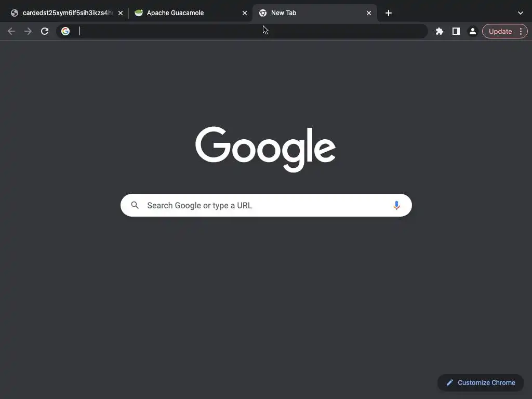This screenshot has height=399, width=532.
Task: Switch to the cardedst25xym6lf5sih3ikzs4h tab
Action: (x=66, y=13)
